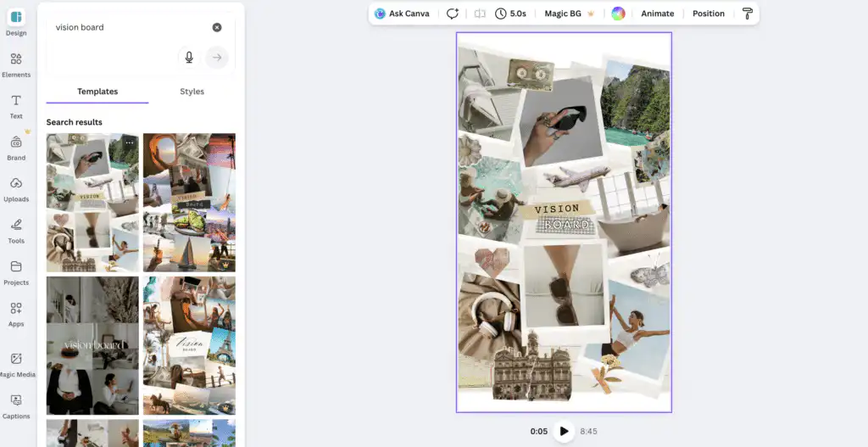Image resolution: width=868 pixels, height=447 pixels.
Task: Start voice search with microphone icon
Action: pyautogui.click(x=189, y=57)
